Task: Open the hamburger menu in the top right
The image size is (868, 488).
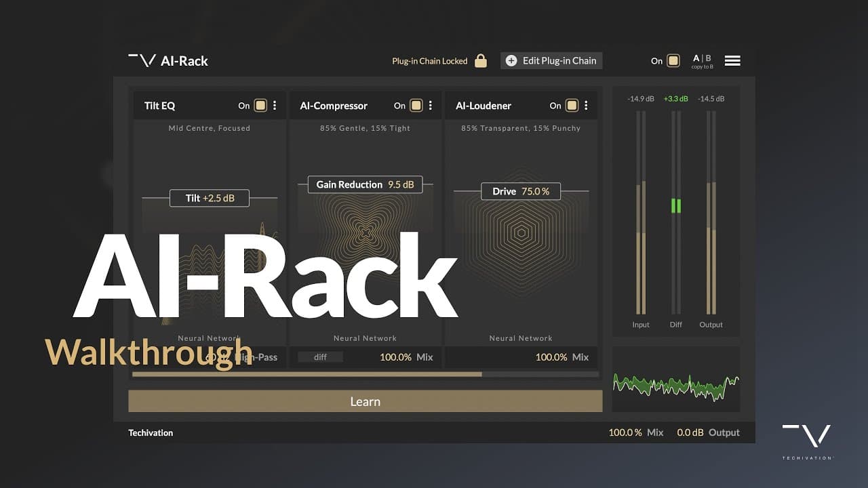Action: pos(732,60)
